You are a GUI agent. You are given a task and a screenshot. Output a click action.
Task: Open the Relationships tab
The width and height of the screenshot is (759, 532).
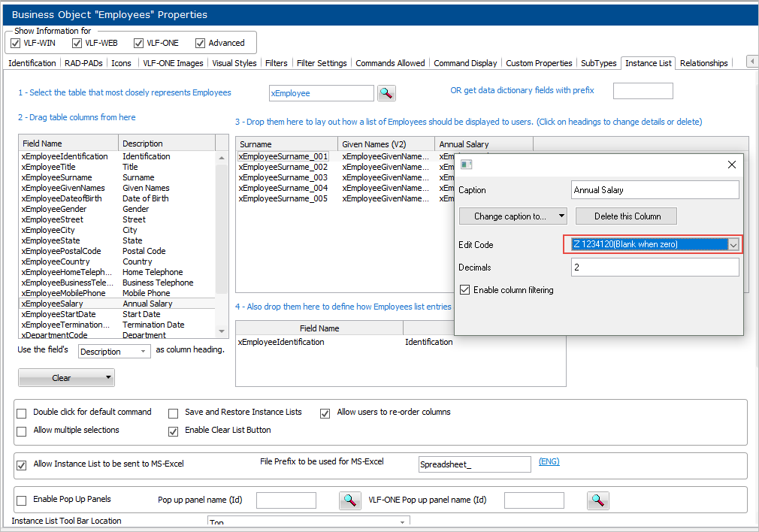pos(703,63)
